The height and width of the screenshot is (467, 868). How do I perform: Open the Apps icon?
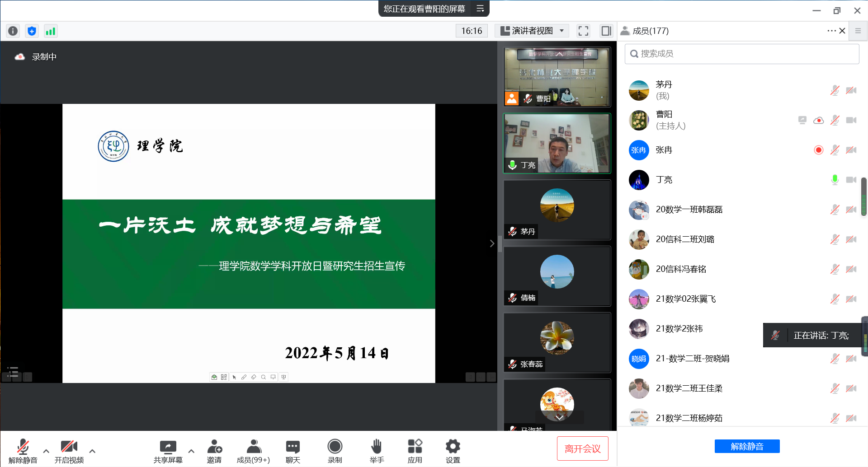coord(415,451)
